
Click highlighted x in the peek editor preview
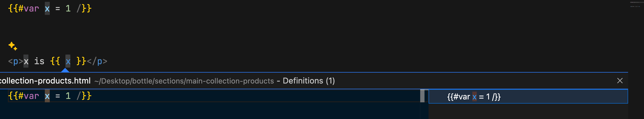(47, 96)
